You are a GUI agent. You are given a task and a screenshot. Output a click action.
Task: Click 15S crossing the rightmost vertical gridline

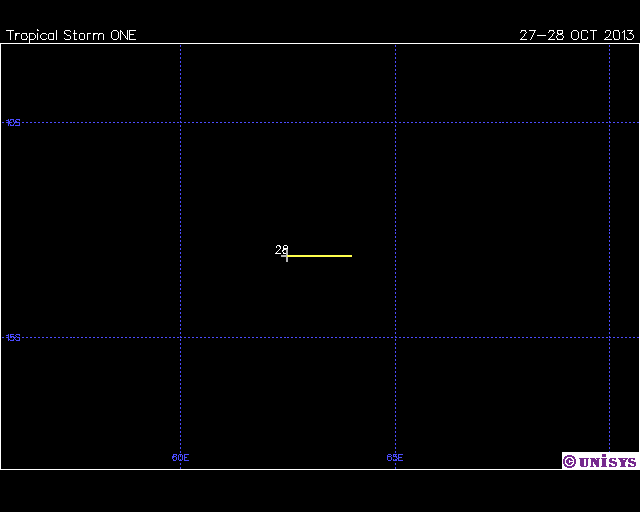coord(610,338)
